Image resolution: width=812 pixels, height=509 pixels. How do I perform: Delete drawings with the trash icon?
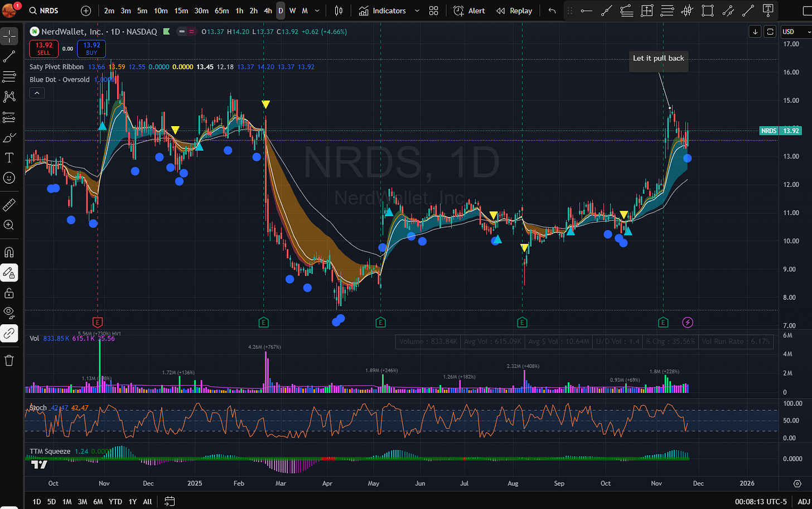click(9, 361)
